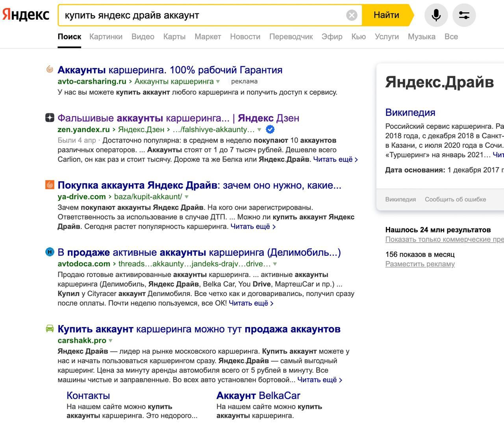This screenshot has height=427, width=504.
Task: Open 'Покупка аккаунта Яндекс Драйв' result
Action: [x=199, y=185]
